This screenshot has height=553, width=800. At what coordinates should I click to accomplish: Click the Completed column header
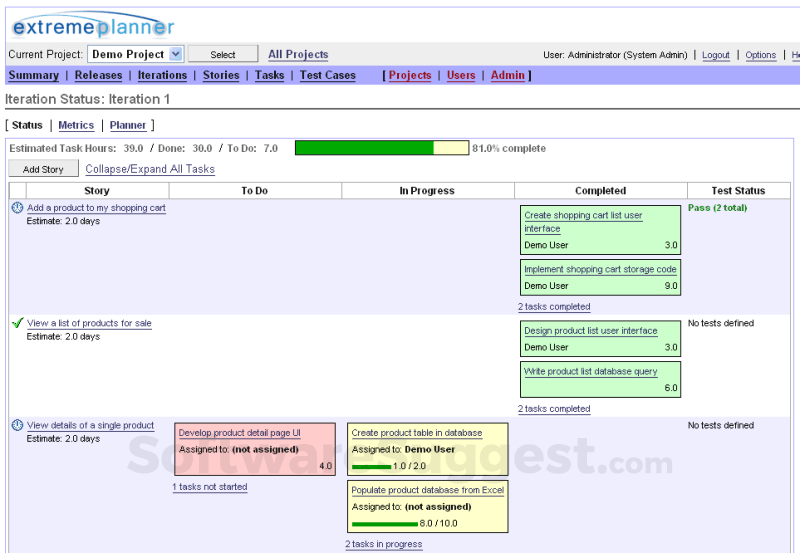pyautogui.click(x=601, y=191)
